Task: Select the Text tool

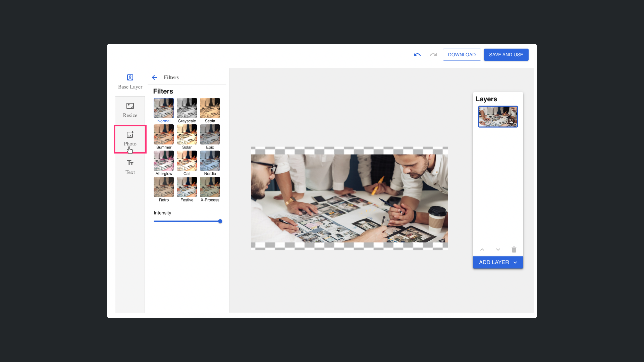Action: pos(130,167)
